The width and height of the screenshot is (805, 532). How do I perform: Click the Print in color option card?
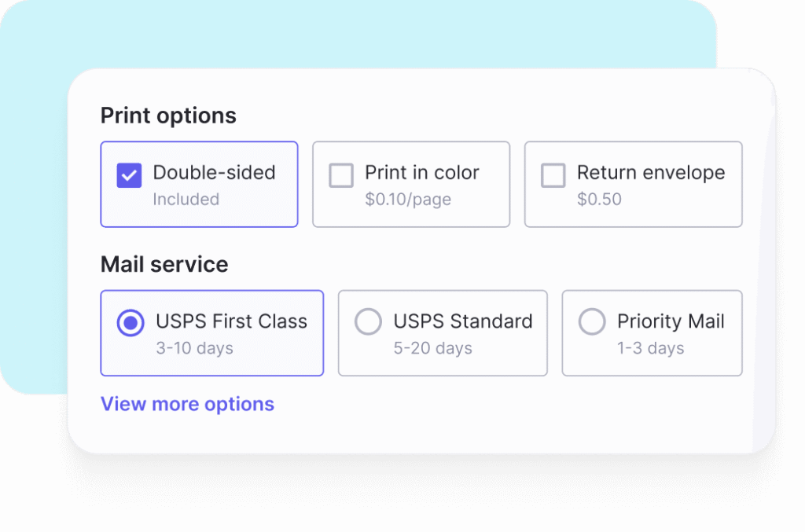[x=410, y=184]
